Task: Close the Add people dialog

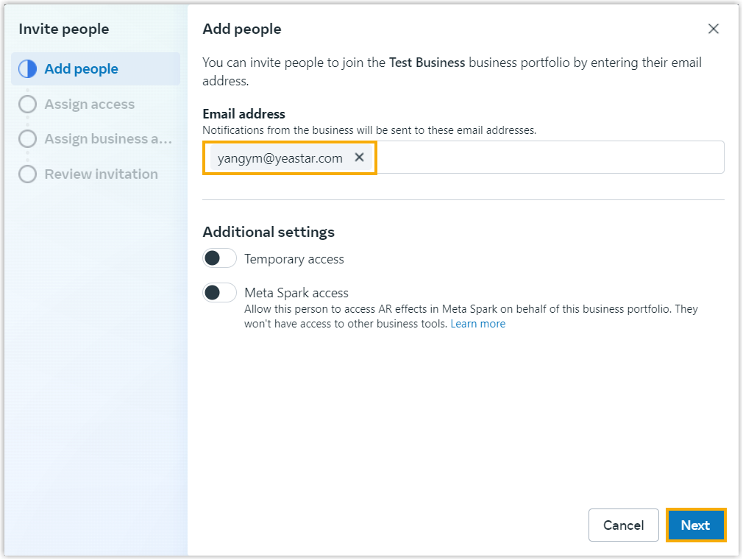Action: click(713, 29)
